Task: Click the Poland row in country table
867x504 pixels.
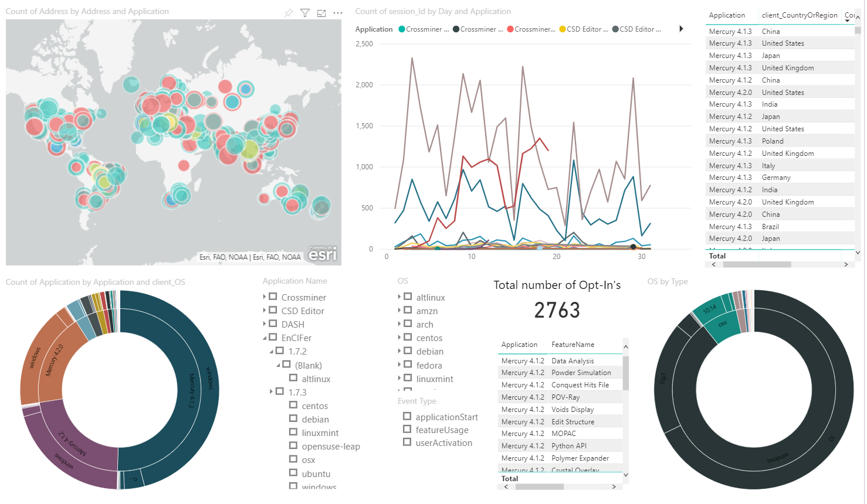Action: click(x=773, y=141)
